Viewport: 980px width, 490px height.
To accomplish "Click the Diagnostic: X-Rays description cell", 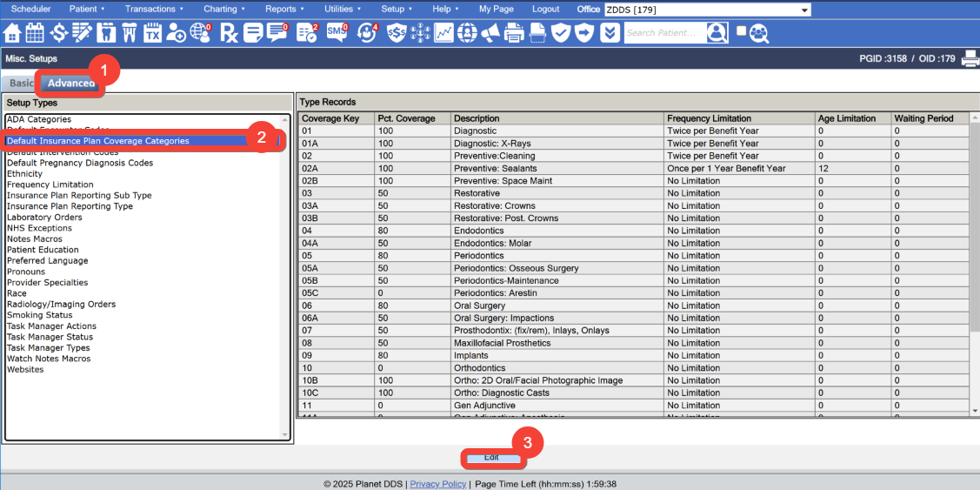I will pyautogui.click(x=557, y=144).
